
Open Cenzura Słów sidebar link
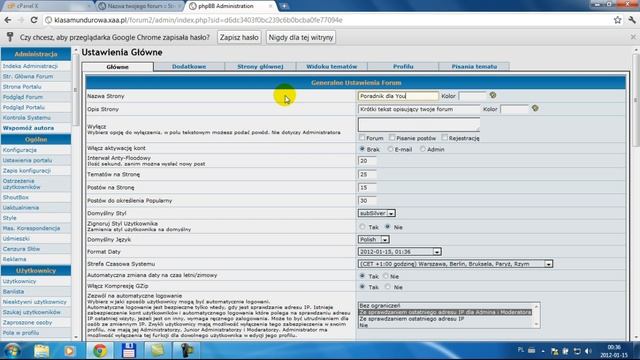[x=21, y=249]
